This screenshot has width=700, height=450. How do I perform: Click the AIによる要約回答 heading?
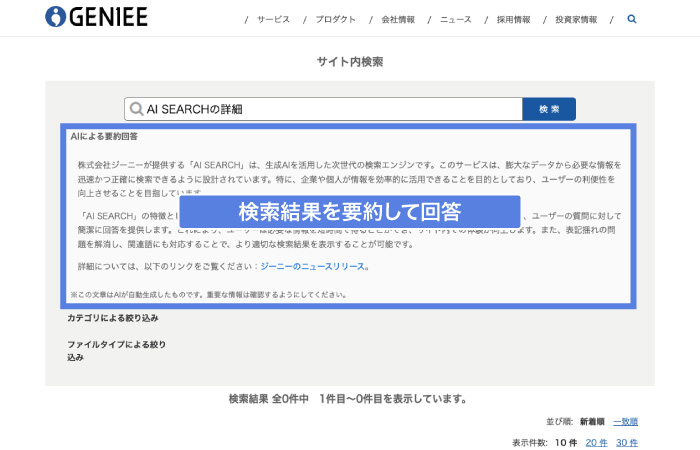pyautogui.click(x=104, y=137)
